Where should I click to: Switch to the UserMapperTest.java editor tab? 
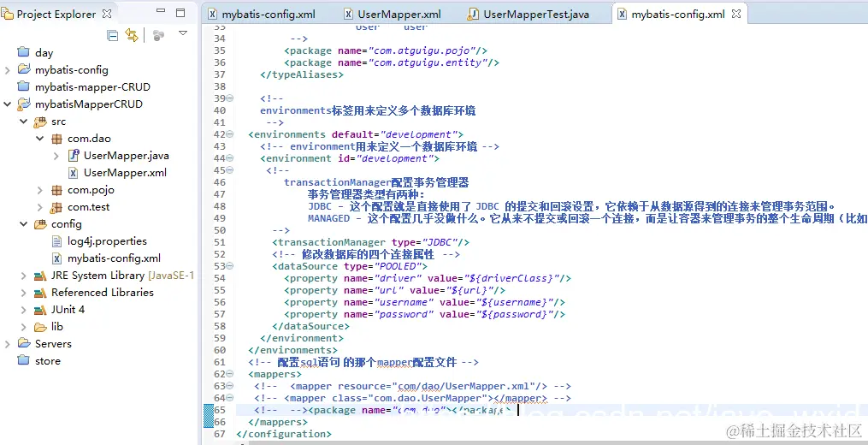(x=528, y=15)
